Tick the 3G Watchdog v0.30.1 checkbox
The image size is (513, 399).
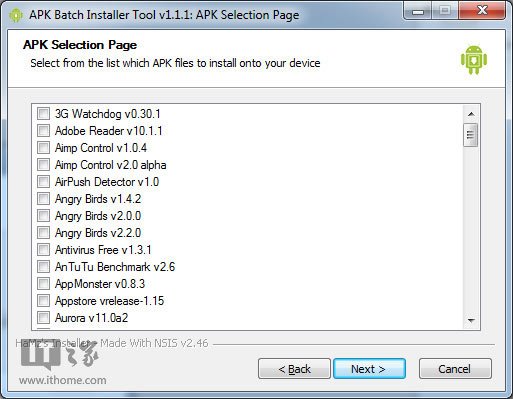(x=43, y=113)
